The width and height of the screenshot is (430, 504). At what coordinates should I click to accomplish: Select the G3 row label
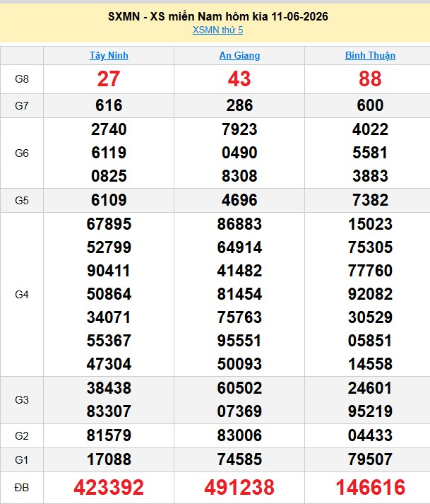point(22,400)
